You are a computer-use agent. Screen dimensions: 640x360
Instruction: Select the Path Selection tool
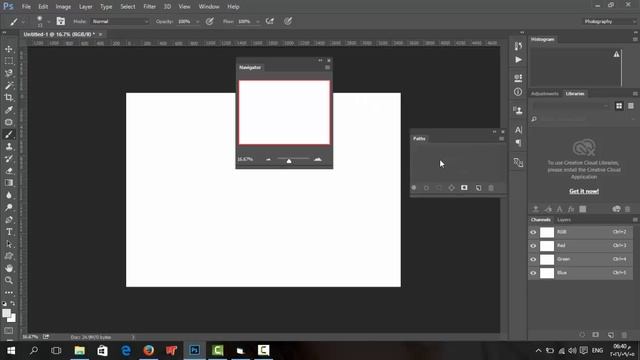coord(9,244)
